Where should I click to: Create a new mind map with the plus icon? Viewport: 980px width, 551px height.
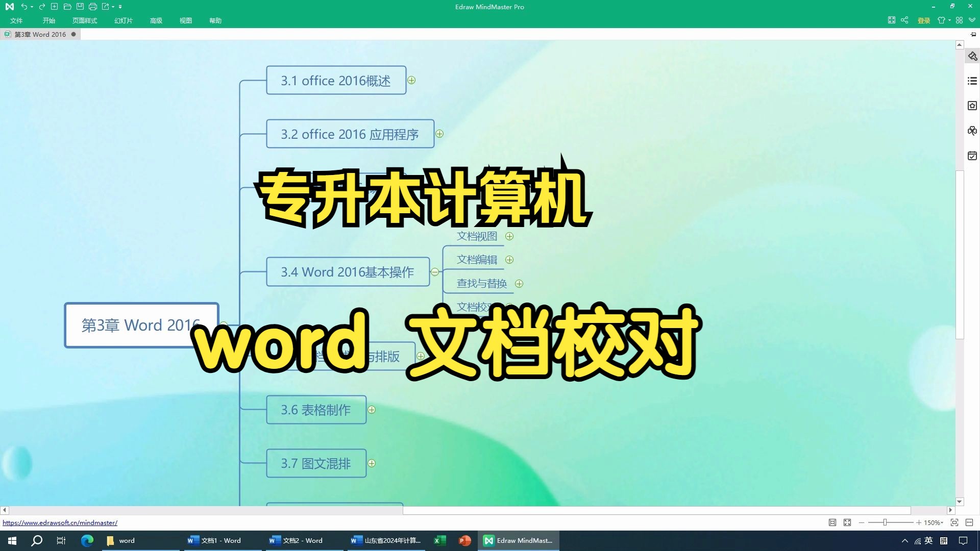tap(54, 7)
